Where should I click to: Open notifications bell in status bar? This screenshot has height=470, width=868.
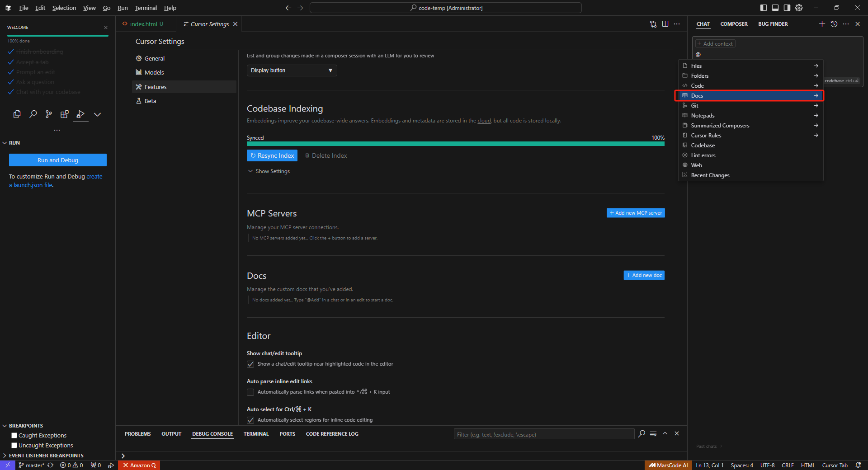click(858, 465)
